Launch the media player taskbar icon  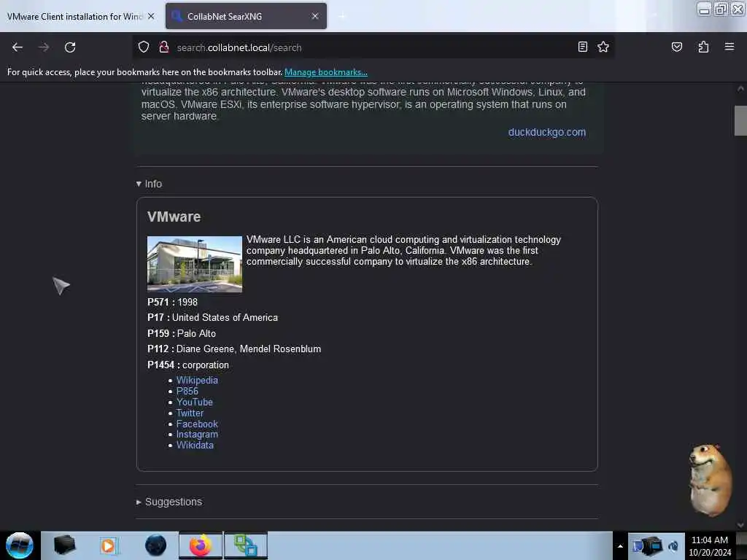tap(108, 545)
